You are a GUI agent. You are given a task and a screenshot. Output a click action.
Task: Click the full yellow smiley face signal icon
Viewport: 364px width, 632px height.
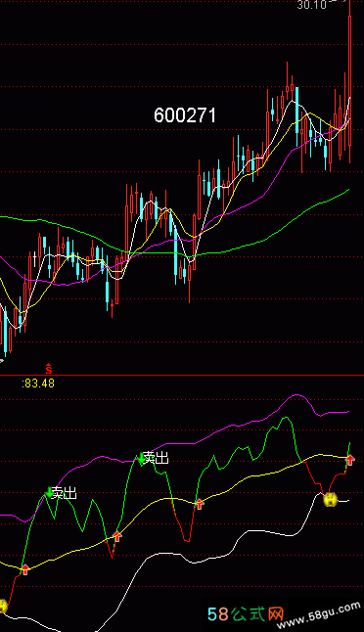pyautogui.click(x=330, y=499)
